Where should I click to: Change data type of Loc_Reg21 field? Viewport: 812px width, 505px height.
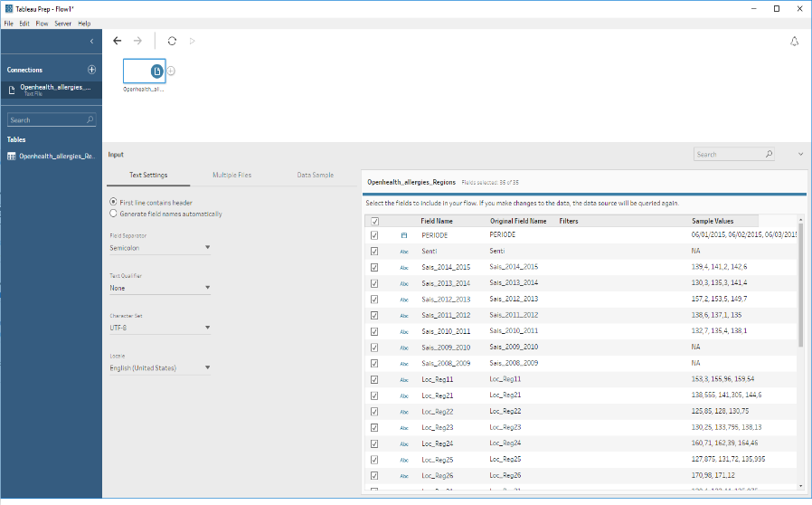point(404,396)
